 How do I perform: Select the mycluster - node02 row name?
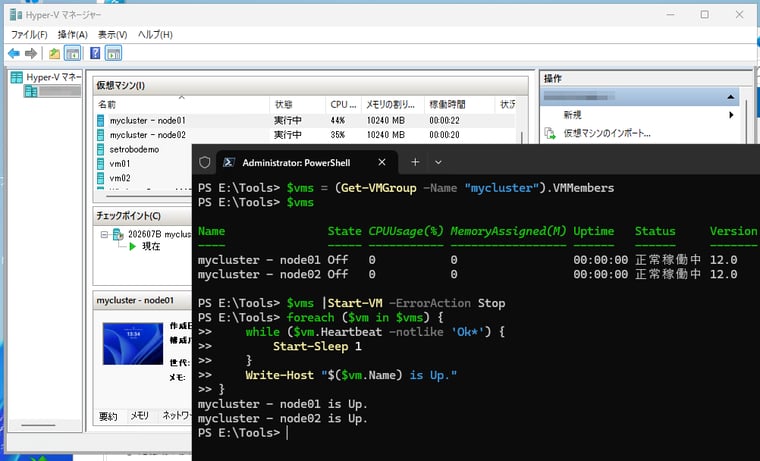coord(147,135)
